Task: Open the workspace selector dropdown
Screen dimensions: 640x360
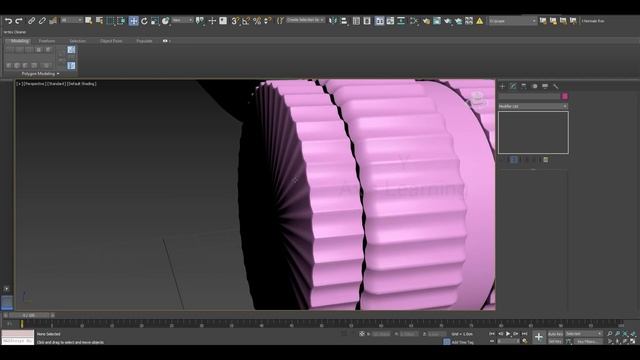Action: coord(512,21)
